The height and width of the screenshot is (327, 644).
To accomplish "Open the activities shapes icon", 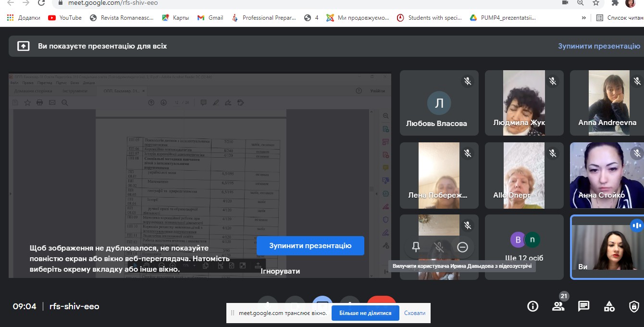I will coord(609,306).
